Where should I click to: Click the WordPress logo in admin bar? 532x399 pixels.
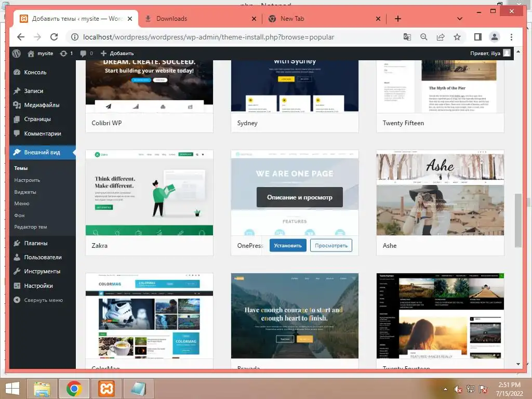[x=16, y=54]
